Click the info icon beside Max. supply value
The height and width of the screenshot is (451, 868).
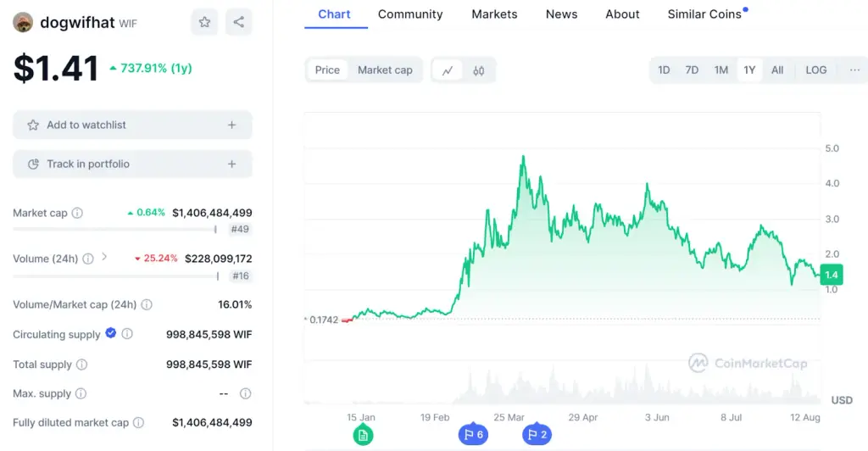(x=245, y=393)
